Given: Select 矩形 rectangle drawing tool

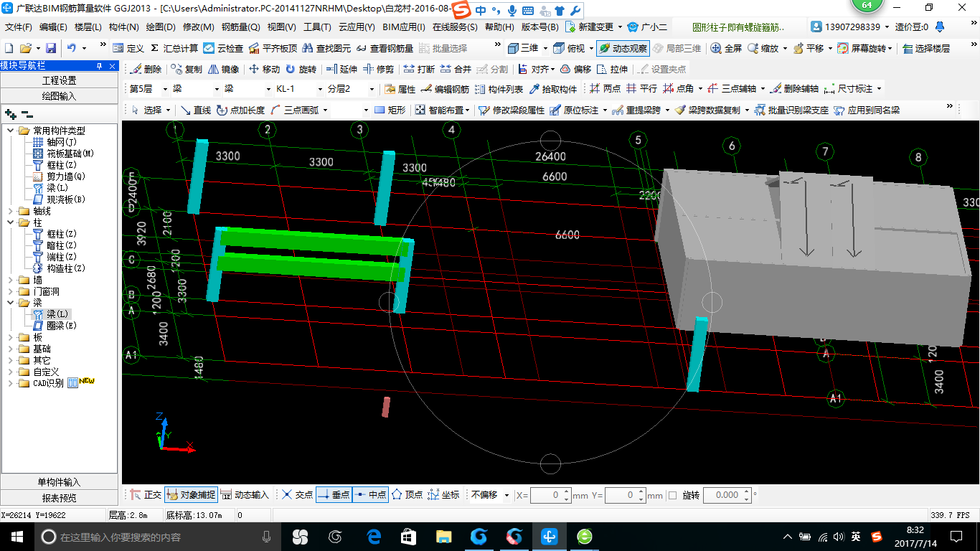Looking at the screenshot, I should click(x=390, y=110).
